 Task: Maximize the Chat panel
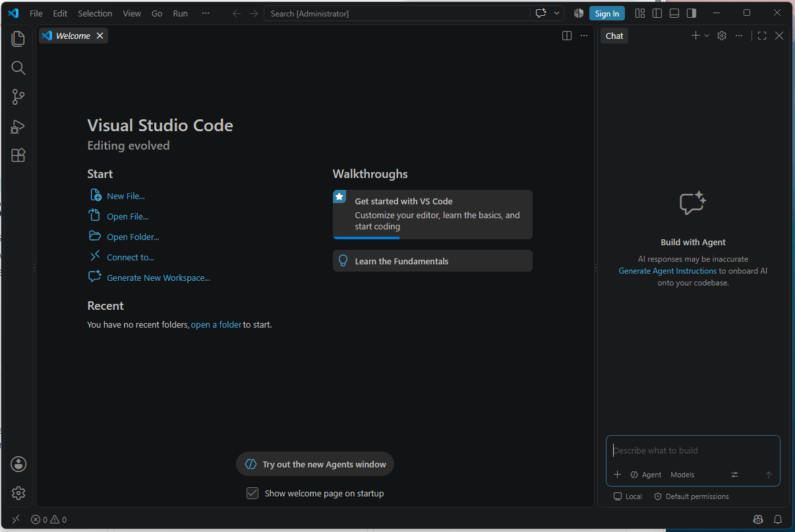[x=762, y=36]
